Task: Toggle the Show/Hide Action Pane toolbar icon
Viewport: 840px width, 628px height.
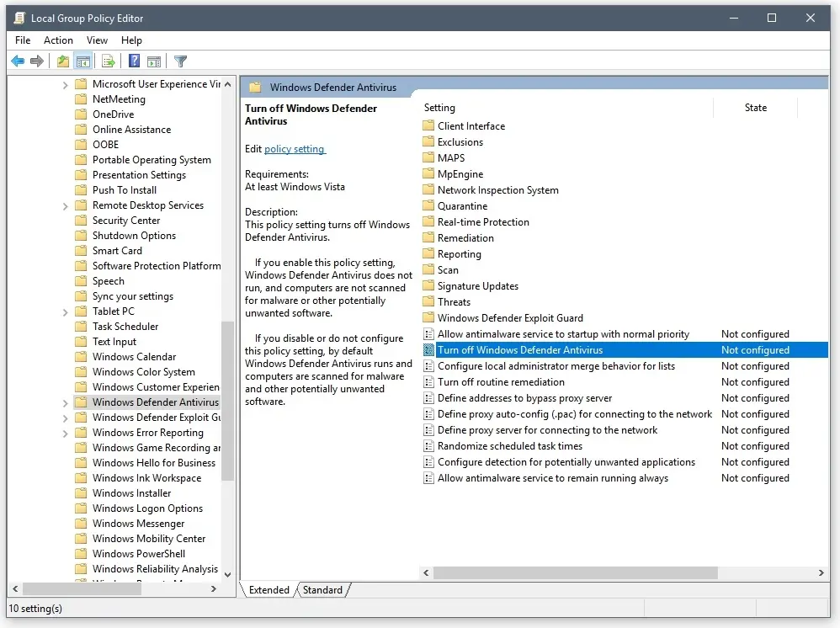Action: (154, 61)
